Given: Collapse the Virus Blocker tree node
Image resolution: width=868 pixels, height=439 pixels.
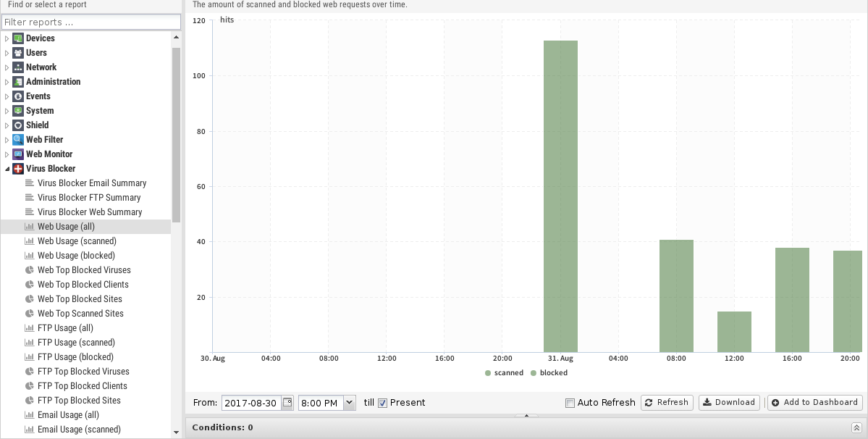Looking at the screenshot, I should point(7,169).
